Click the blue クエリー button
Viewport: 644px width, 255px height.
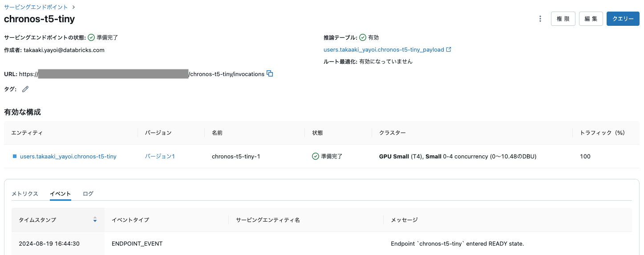[x=623, y=19]
